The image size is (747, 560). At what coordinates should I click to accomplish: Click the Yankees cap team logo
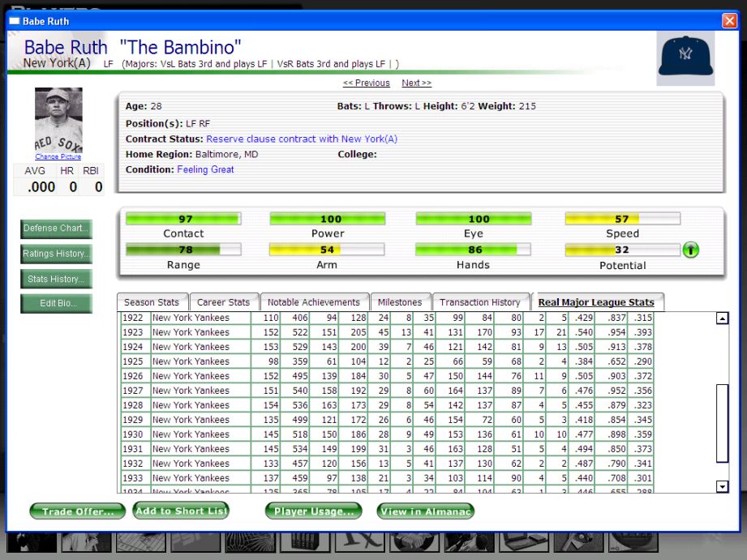[x=685, y=58]
